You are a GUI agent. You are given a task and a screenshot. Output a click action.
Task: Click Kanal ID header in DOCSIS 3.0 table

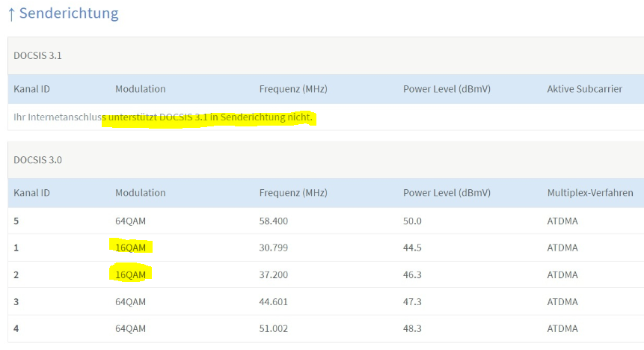31,193
